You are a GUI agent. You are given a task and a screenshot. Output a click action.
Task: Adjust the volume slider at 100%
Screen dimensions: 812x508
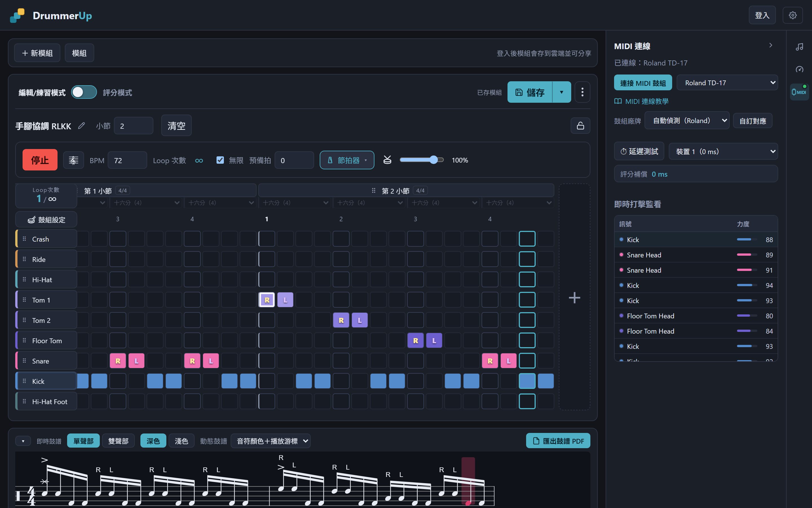(x=422, y=160)
